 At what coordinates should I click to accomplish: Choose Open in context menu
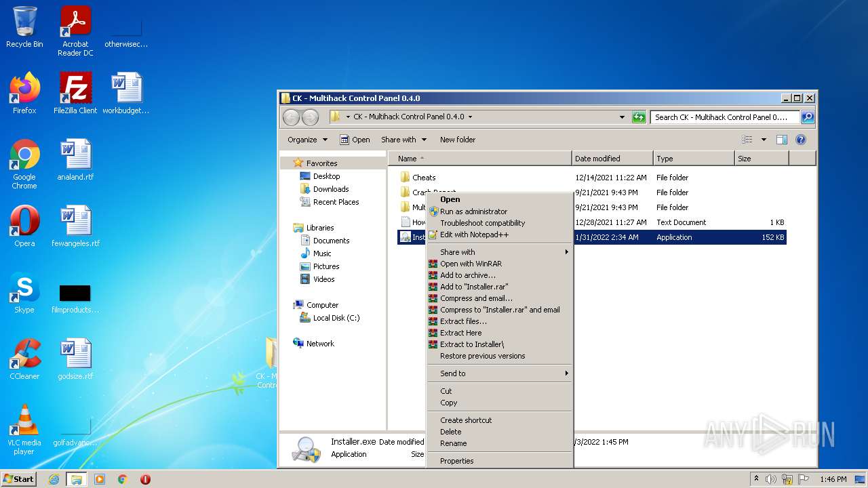[500, 200]
